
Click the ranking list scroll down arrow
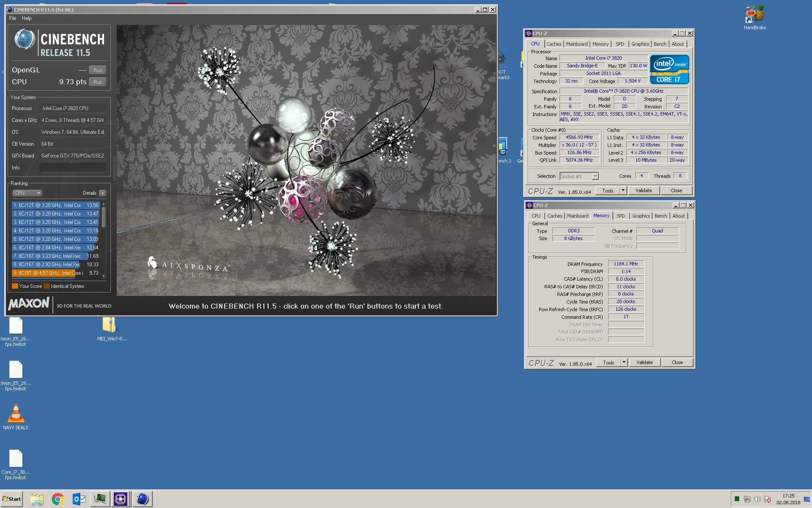[104, 276]
